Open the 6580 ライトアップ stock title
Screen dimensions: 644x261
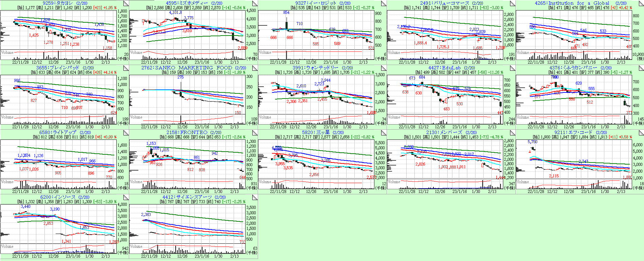tap(58, 132)
